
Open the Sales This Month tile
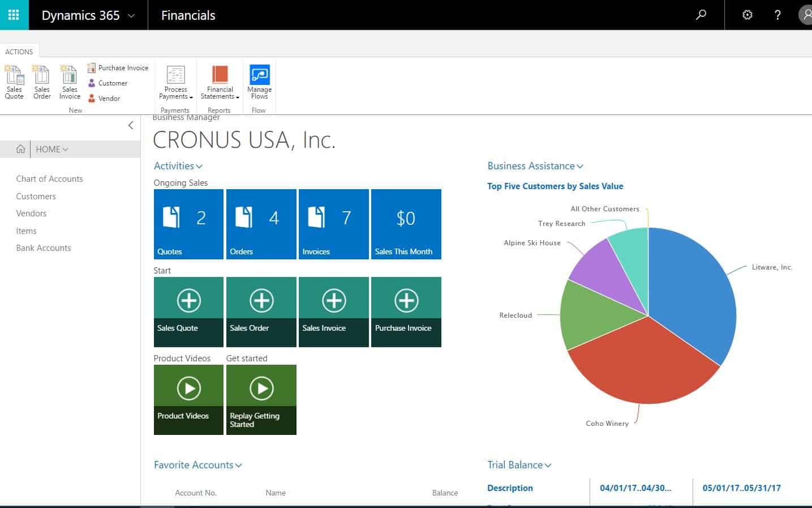click(406, 224)
